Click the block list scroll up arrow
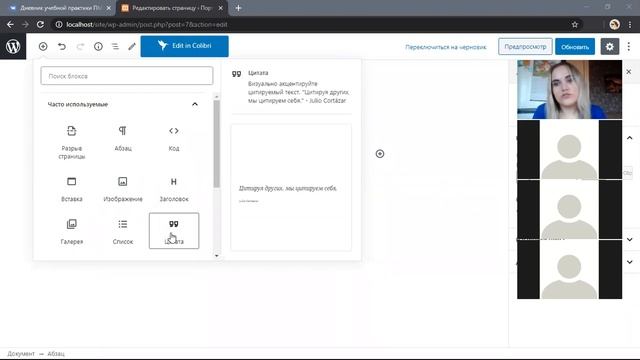This screenshot has height=360, width=640. click(x=217, y=97)
